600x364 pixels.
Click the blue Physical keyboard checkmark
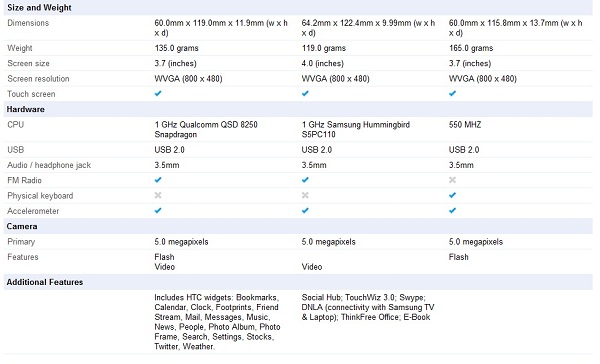[452, 195]
